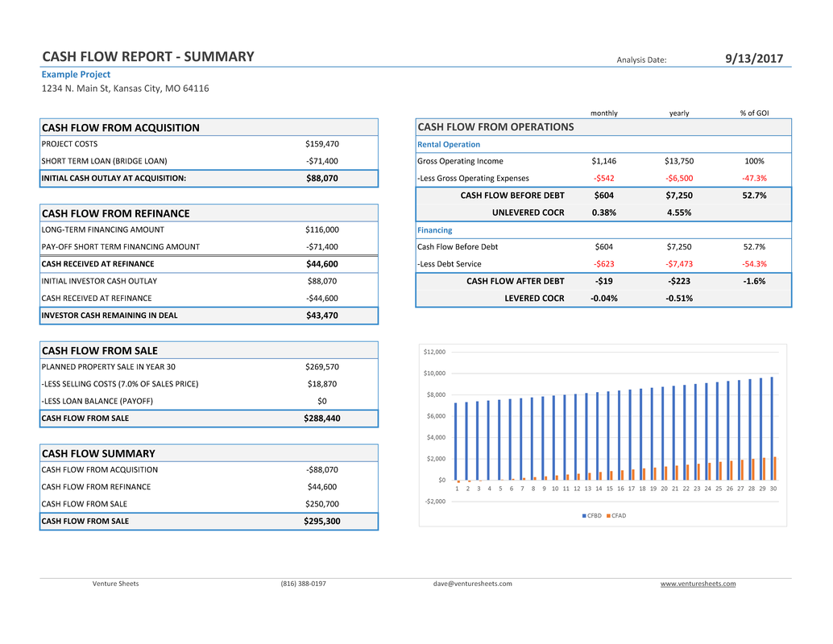Click the 'PROJECT COSTS' row label
The image size is (833, 644).
[x=69, y=144]
